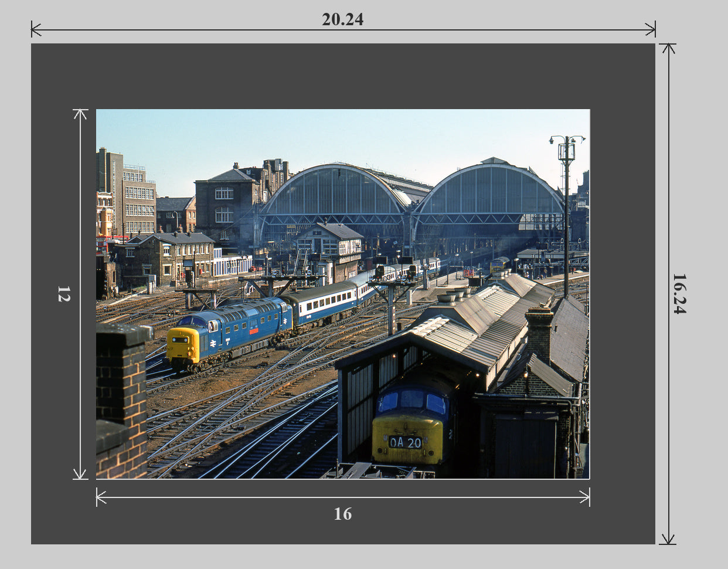Click the 16 image width label
The width and height of the screenshot is (728, 569).
[x=343, y=514]
